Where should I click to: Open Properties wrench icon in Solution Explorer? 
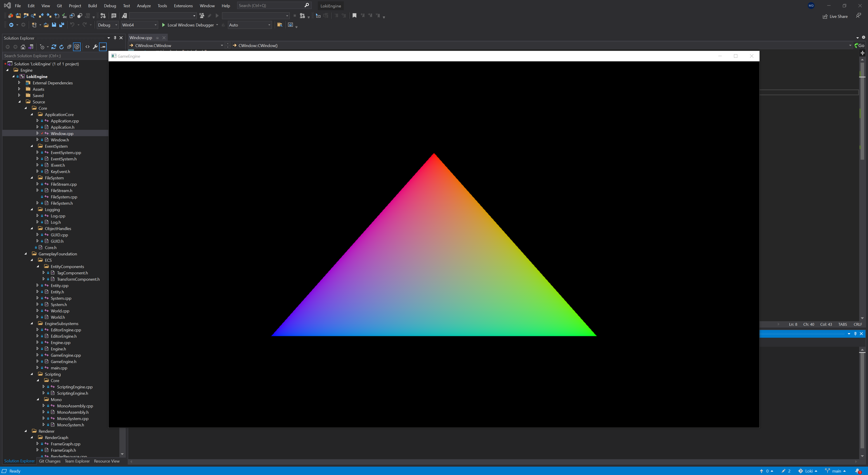pyautogui.click(x=95, y=47)
